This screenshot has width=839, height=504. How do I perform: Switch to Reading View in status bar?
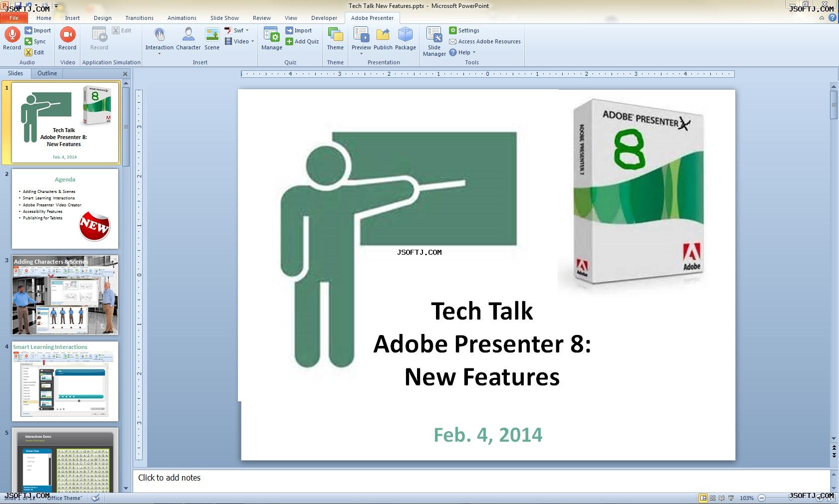click(721, 498)
